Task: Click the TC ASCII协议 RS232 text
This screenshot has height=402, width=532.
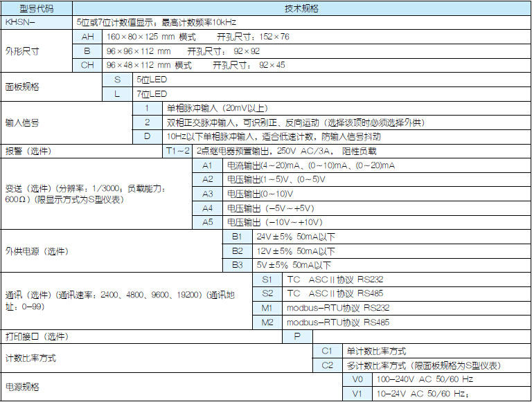Action: [x=335, y=280]
